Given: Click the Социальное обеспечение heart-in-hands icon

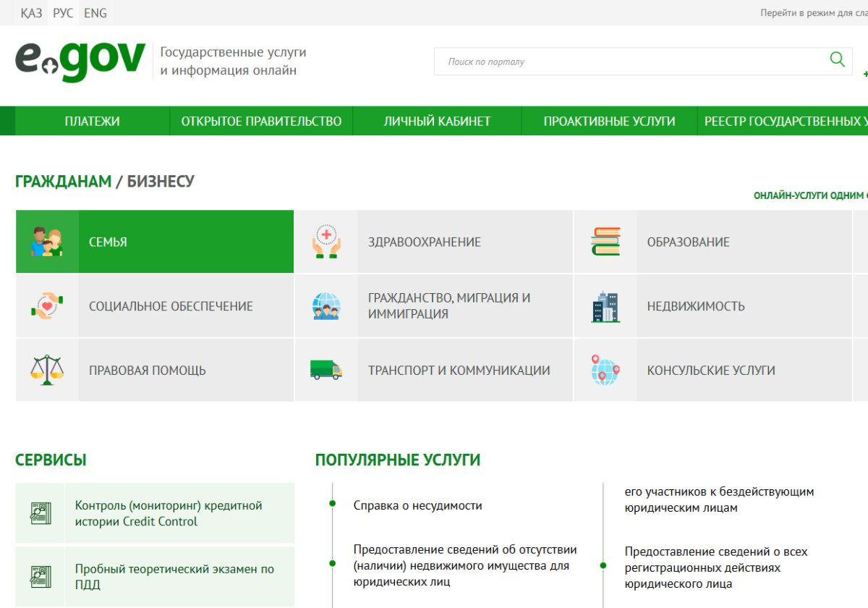Looking at the screenshot, I should [x=47, y=305].
